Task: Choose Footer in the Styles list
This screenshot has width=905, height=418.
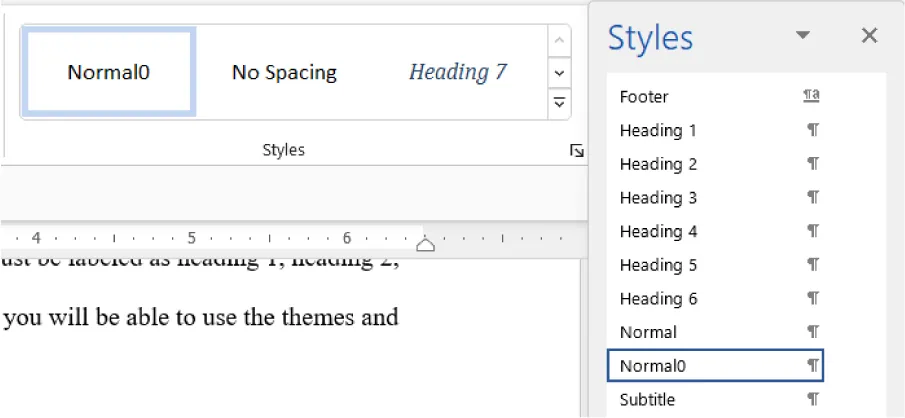Action: (x=644, y=97)
